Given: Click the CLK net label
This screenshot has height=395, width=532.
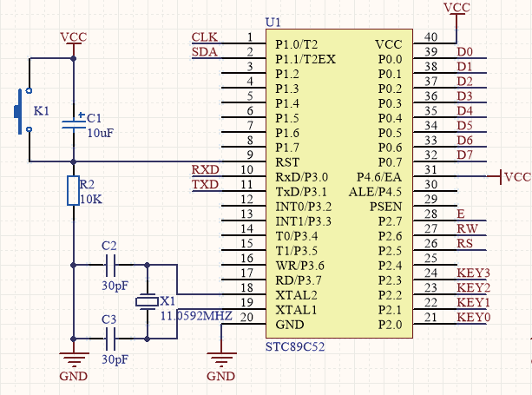Looking at the screenshot, I should pos(205,37).
